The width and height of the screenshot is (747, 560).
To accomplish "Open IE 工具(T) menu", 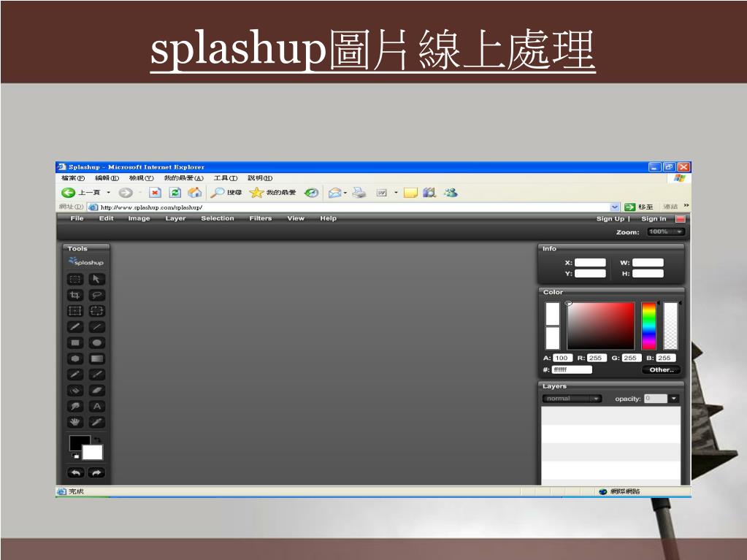I will [226, 178].
